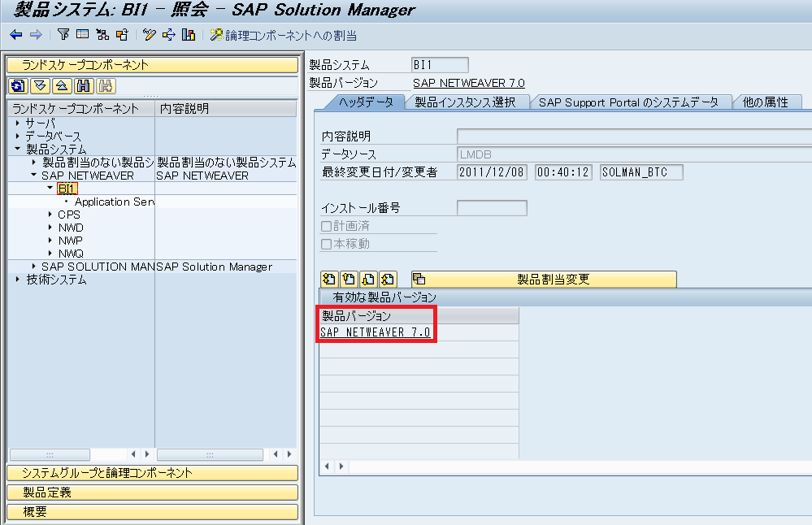Expand the データベース tree node
Screen dimensions: 812x525
[18, 137]
